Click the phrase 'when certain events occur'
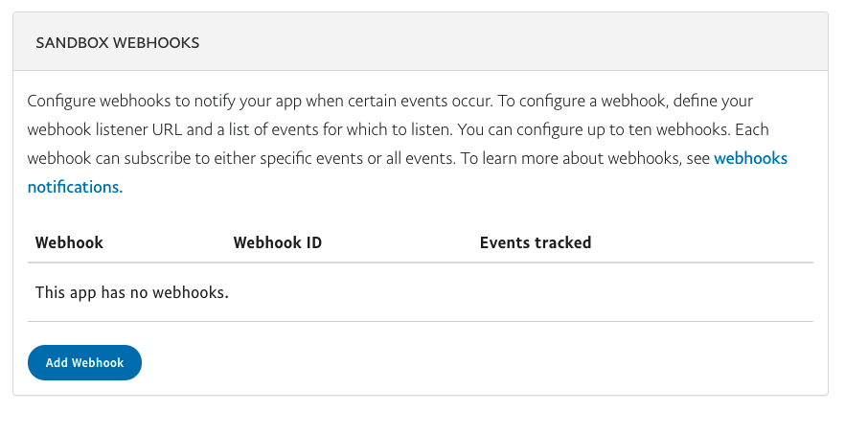Image resolution: width=868 pixels, height=435 pixels. [x=399, y=101]
